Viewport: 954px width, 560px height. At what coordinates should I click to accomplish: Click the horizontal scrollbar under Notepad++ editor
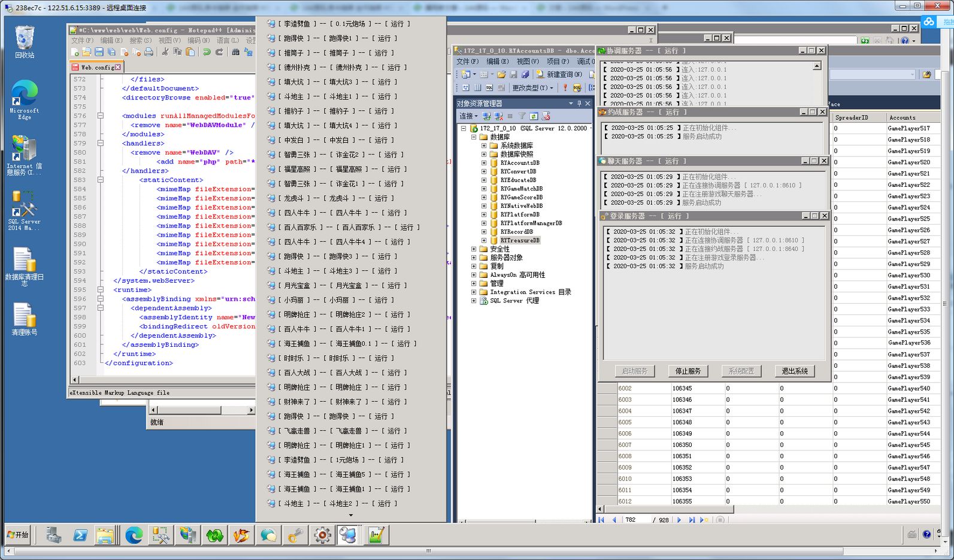pos(163,380)
